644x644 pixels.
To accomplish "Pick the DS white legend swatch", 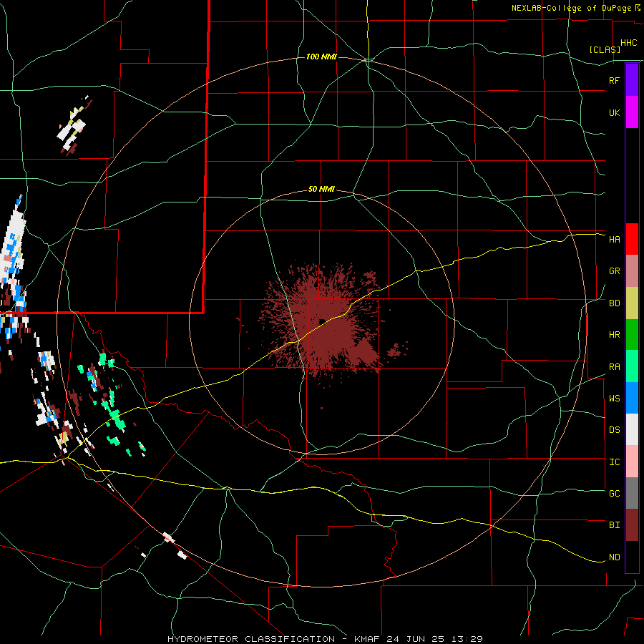I will [x=632, y=429].
